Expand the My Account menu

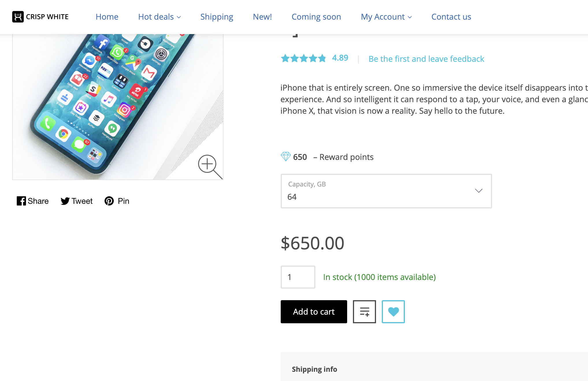coord(386,17)
